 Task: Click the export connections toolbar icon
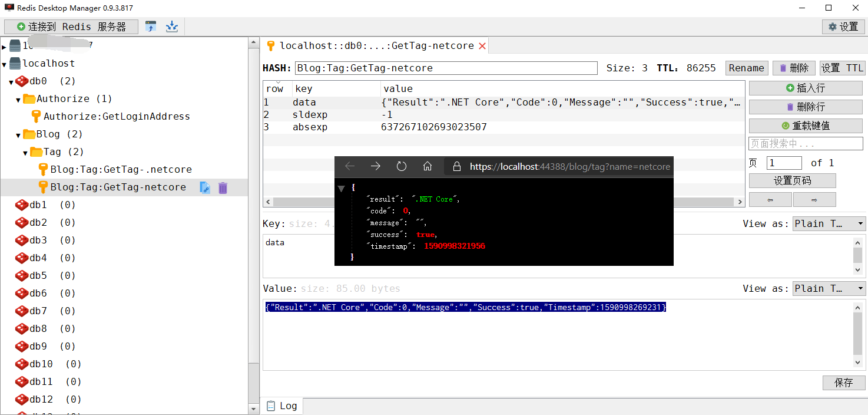[x=171, y=27]
